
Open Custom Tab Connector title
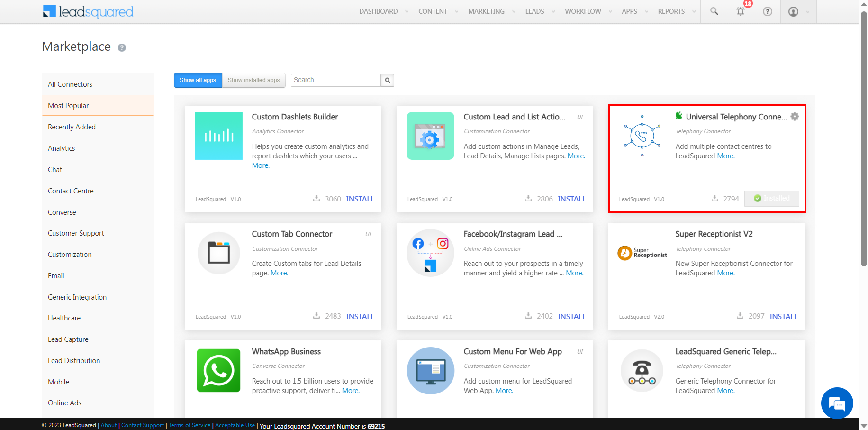tap(292, 234)
